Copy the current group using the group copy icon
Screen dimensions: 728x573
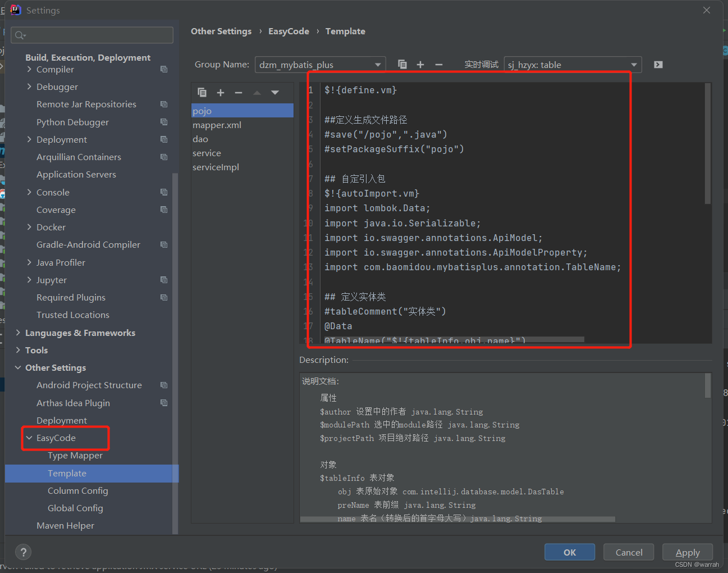[402, 65]
